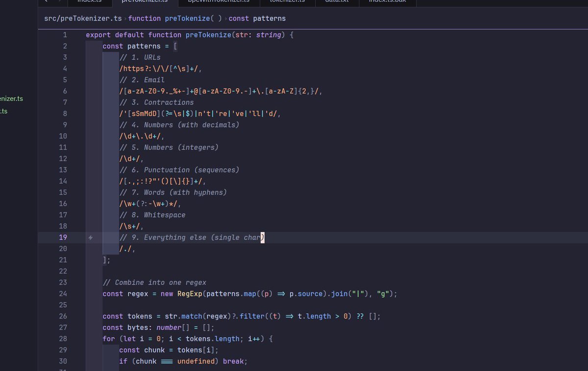Screen dimensions: 588x371
Task: Select the 'function preTokenize( )' breadcrumb
Action: coord(175,19)
